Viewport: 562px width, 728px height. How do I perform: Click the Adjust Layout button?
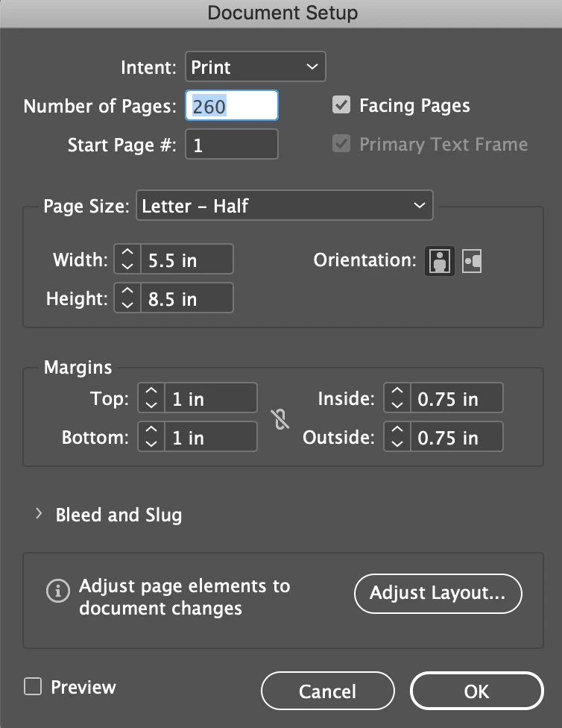pos(438,593)
